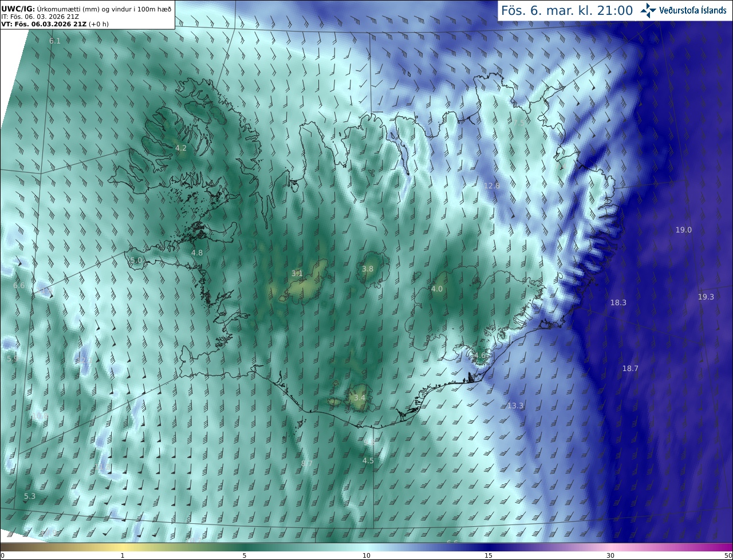Click the 4.0 value on the large glacier

click(437, 289)
